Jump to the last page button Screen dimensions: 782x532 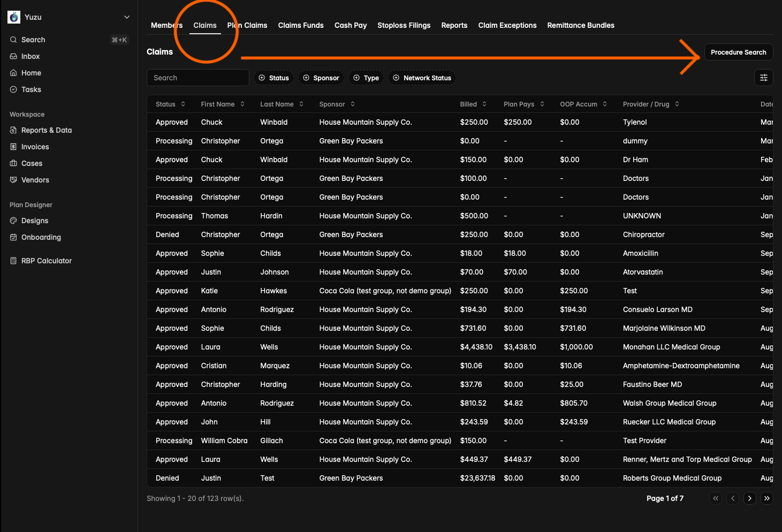767,498
